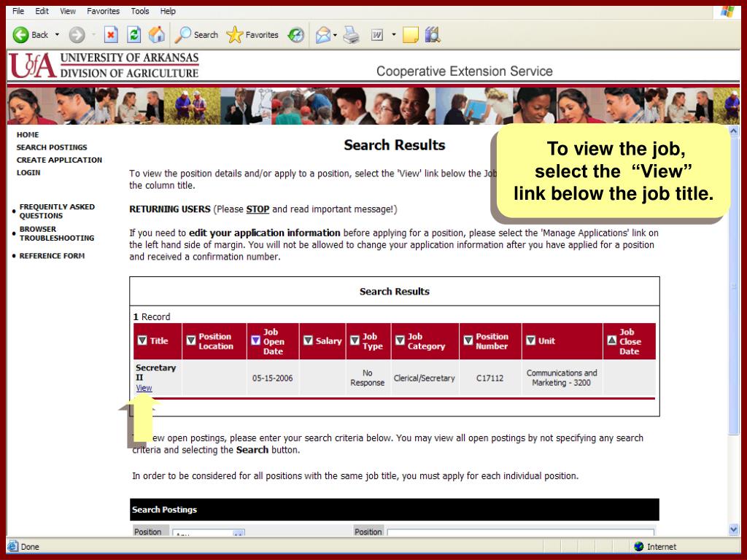Sort by Position Location column arrow

tap(191, 341)
